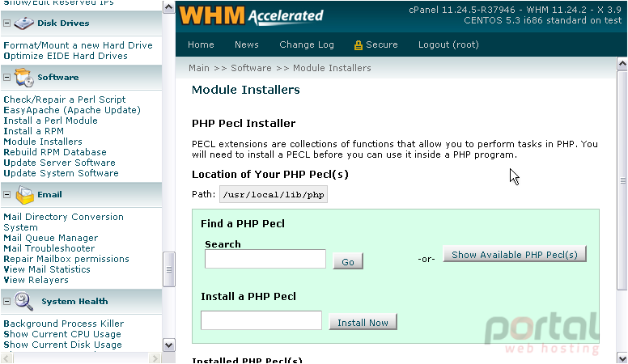The image size is (628, 364).
Task: Open the Change Log menu item
Action: click(x=307, y=44)
